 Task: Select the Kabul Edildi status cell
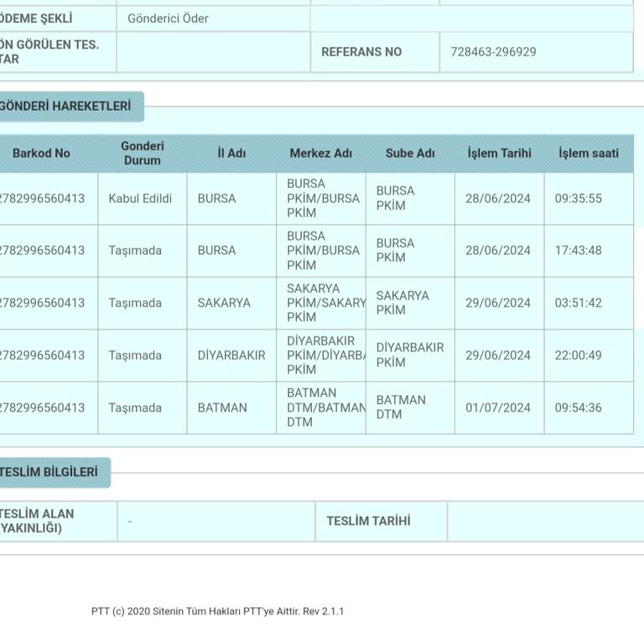tap(140, 199)
